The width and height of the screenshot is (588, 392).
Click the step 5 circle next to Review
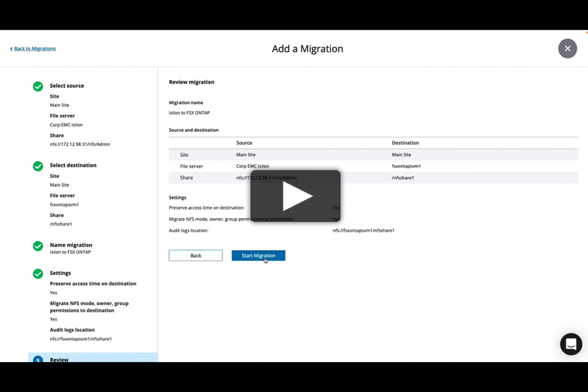[38, 360]
